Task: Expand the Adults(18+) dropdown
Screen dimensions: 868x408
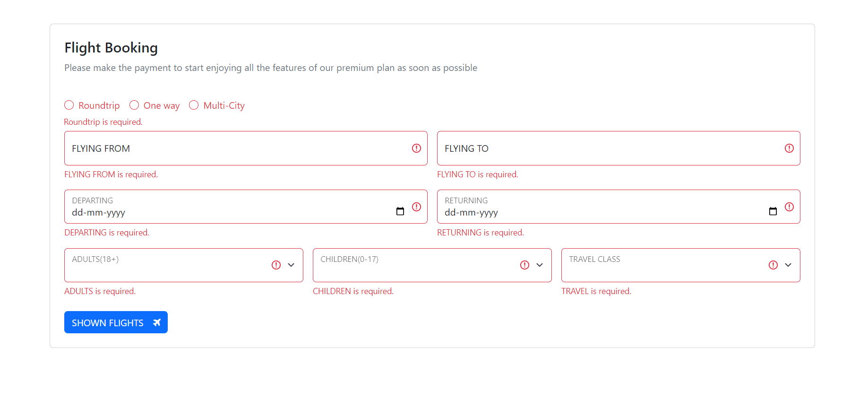Action: click(290, 265)
